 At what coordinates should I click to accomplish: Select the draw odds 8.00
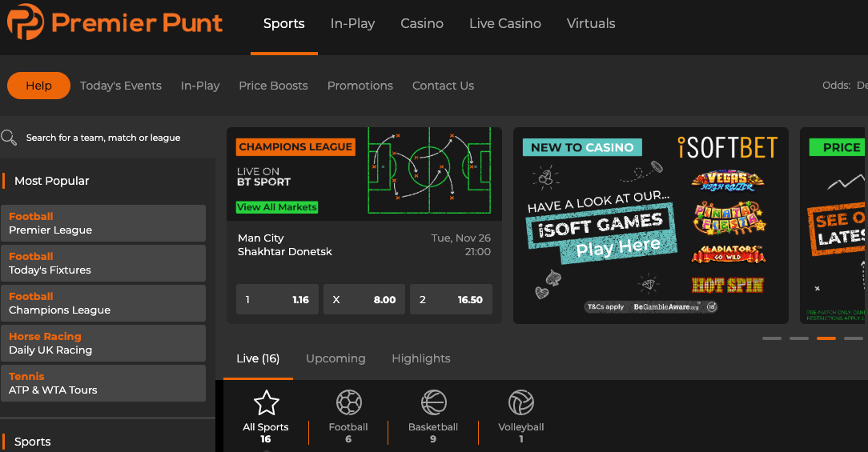tap(364, 299)
